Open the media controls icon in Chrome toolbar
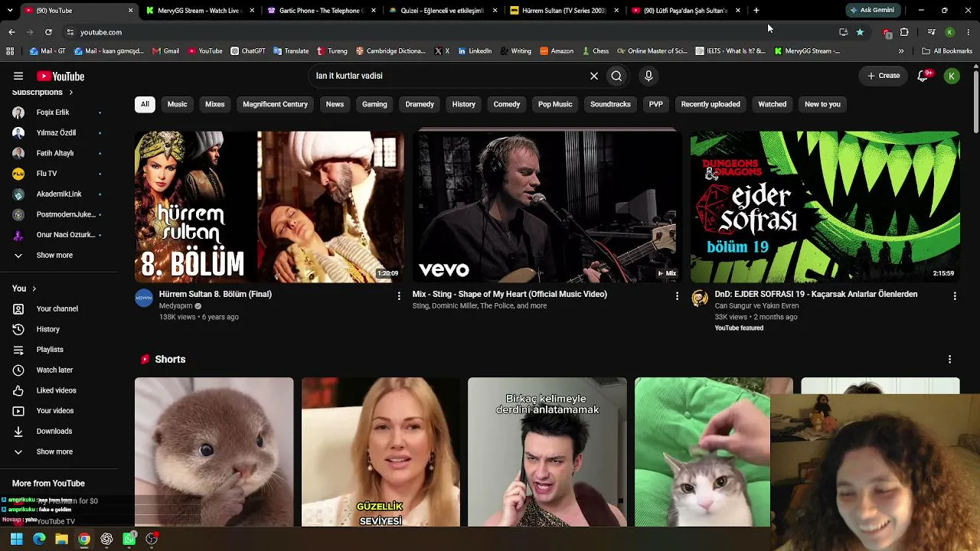 click(931, 32)
